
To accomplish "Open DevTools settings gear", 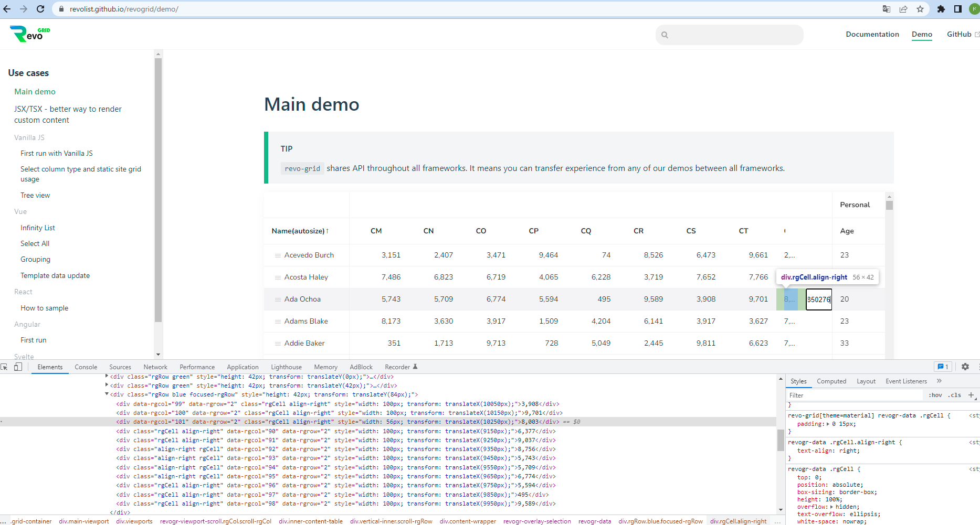I will 965,367.
